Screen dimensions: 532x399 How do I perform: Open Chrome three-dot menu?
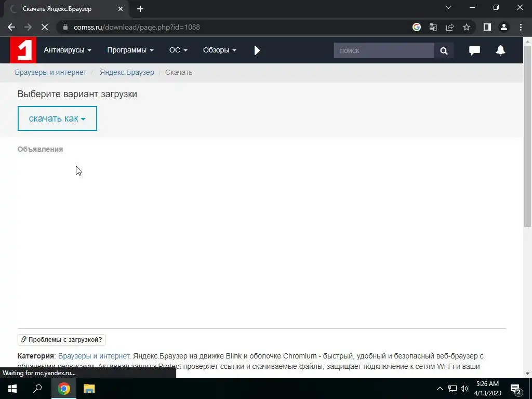[521, 27]
